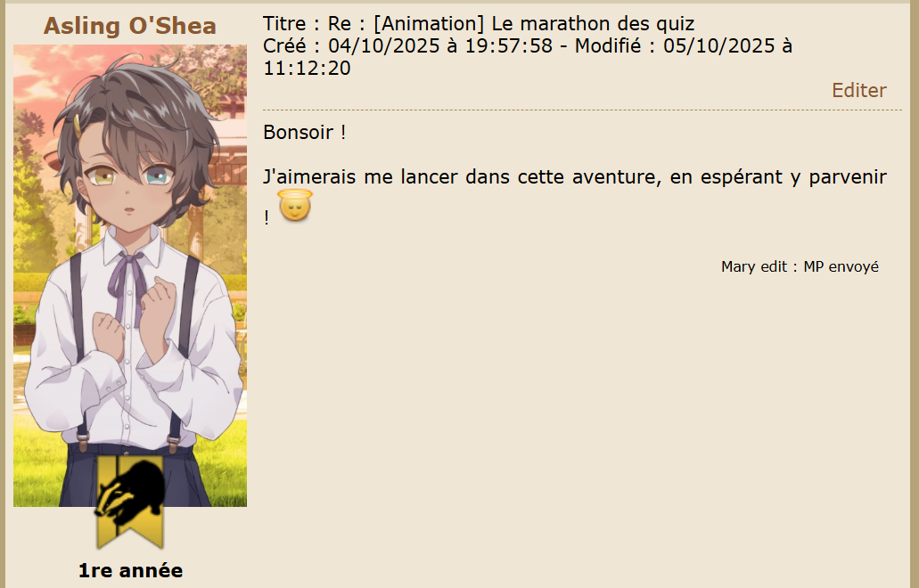The height and width of the screenshot is (588, 919).
Task: Click the golden hair clip on avatar
Action: click(x=78, y=127)
